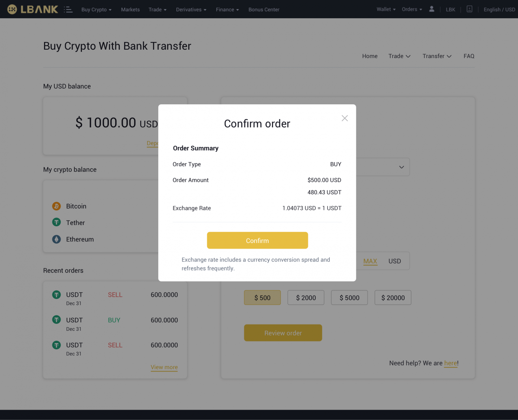This screenshot has width=518, height=420.
Task: Set amount to MAX
Action: pyautogui.click(x=370, y=261)
